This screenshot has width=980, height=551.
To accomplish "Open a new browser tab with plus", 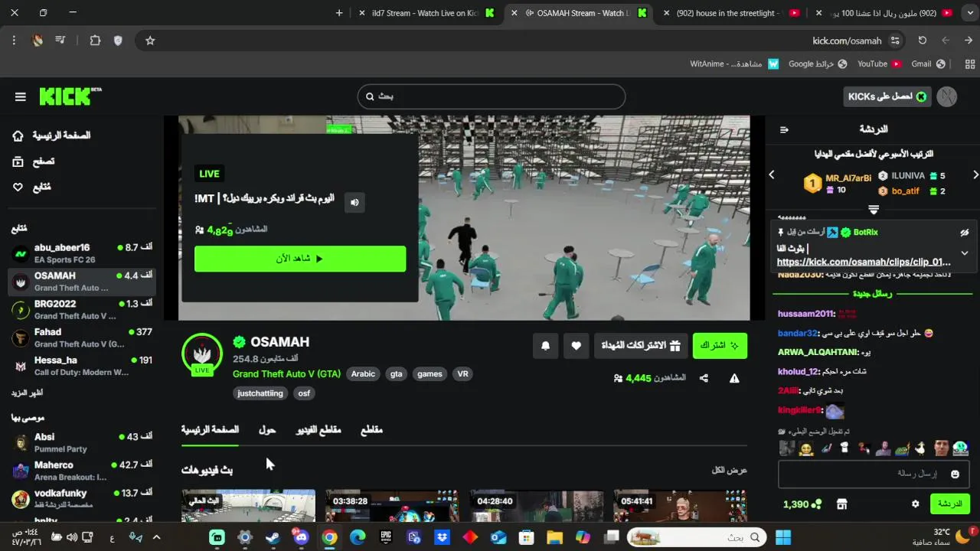I will [339, 13].
